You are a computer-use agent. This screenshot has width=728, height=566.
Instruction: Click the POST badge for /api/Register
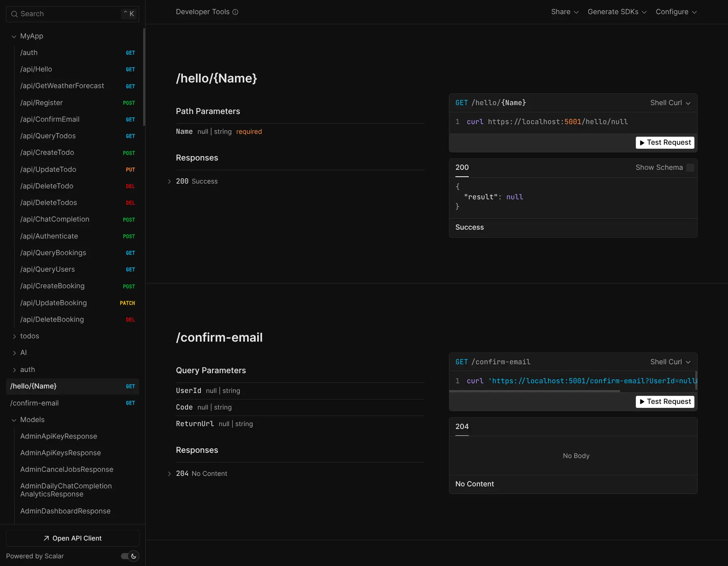[129, 103]
